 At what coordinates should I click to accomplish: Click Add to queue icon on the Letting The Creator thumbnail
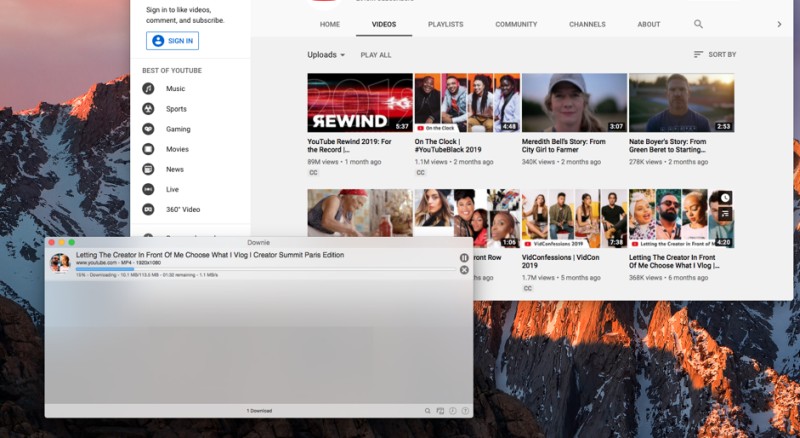pyautogui.click(x=725, y=213)
